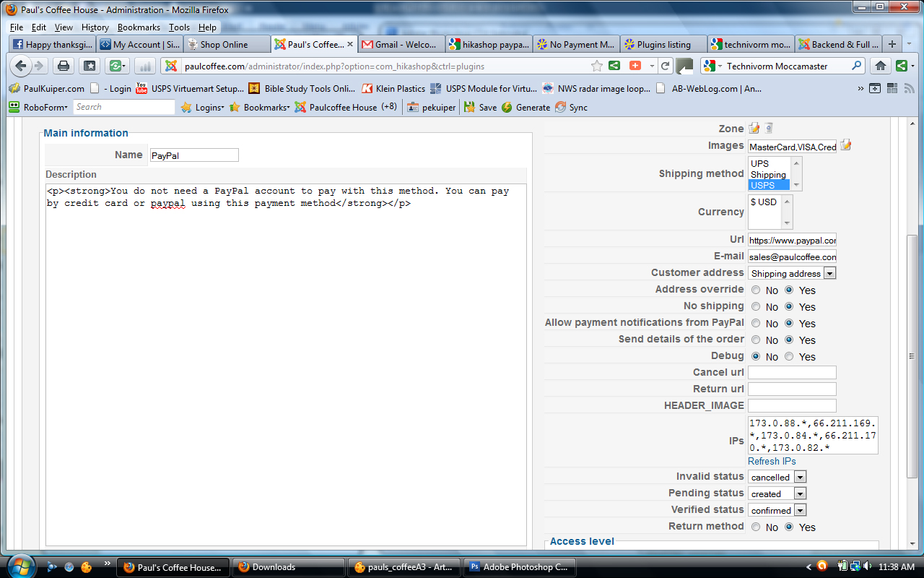Expand the hidden bookmarks overflow chevron
This screenshot has width=924, height=578.
pyautogui.click(x=860, y=89)
